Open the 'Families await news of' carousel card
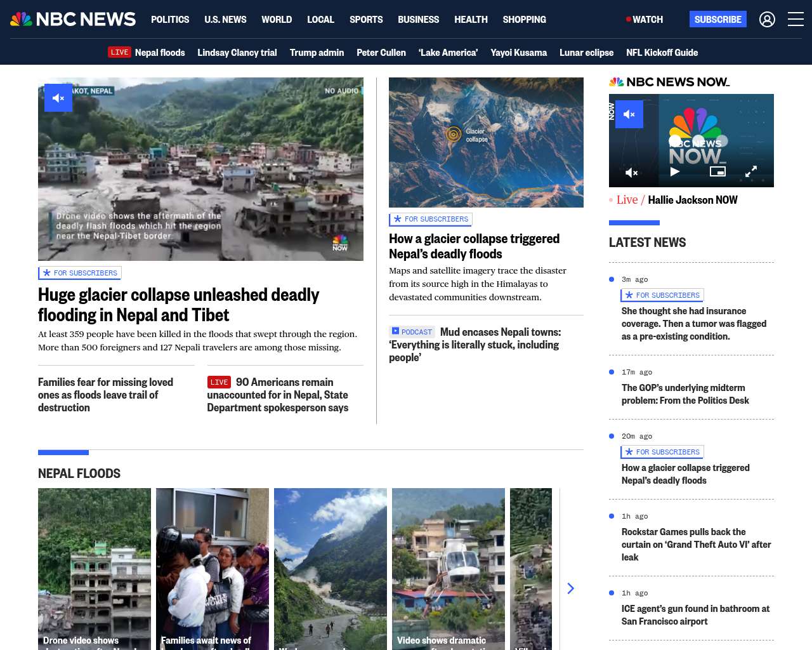 pos(213,569)
